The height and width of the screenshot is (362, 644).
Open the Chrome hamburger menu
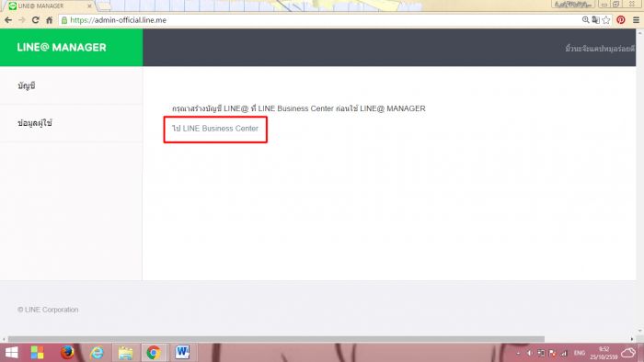point(636,19)
